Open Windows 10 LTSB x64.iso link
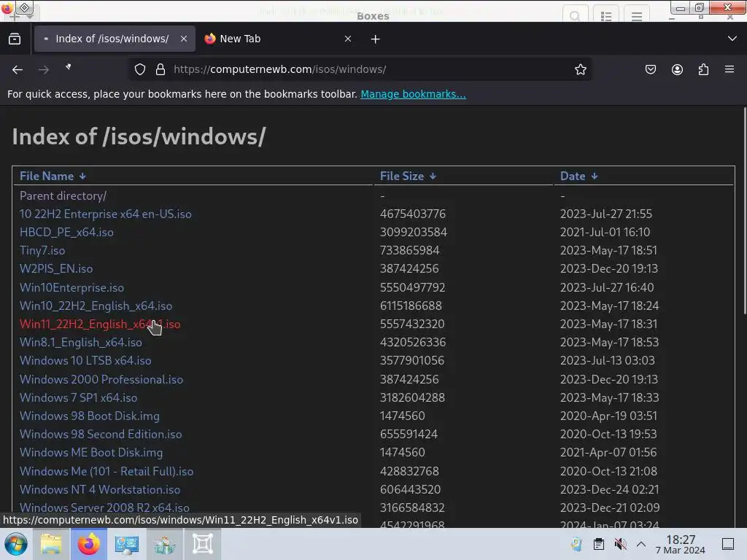Viewport: 747px width, 560px height. click(x=85, y=360)
